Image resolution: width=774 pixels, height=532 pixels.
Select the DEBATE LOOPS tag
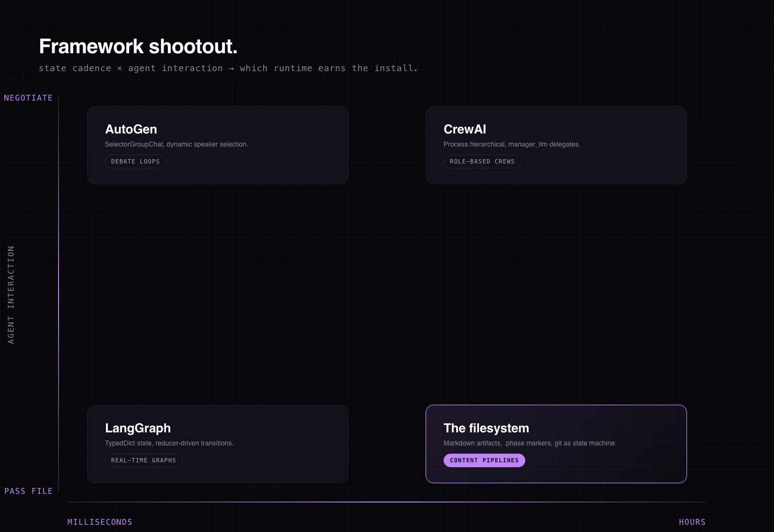click(x=135, y=162)
